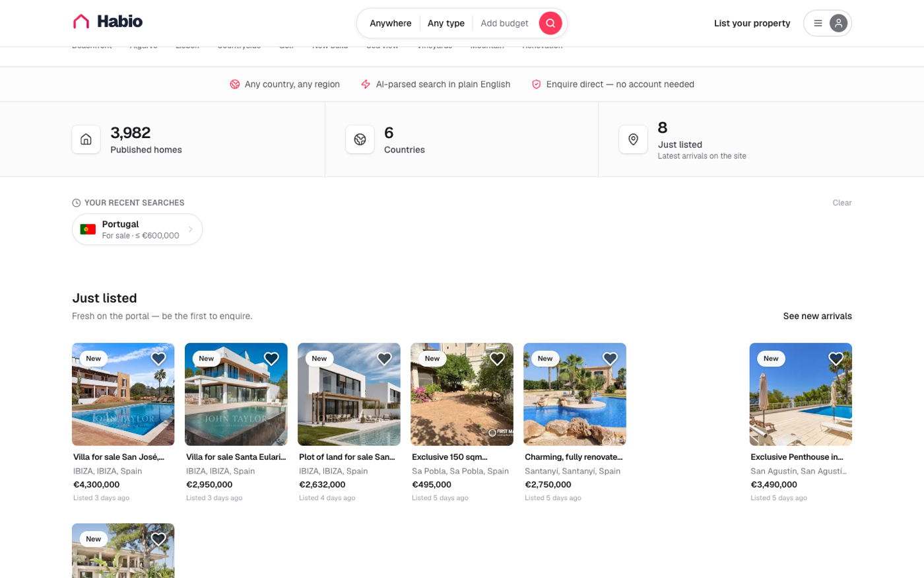Click the map pin icon beside Just listed
The width and height of the screenshot is (924, 578).
click(x=633, y=139)
